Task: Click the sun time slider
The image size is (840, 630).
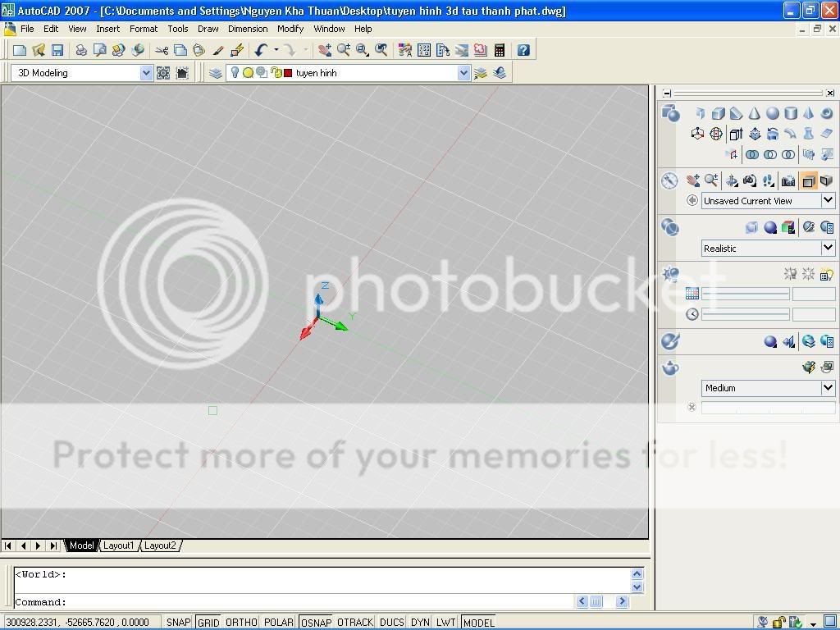Action: (x=745, y=314)
